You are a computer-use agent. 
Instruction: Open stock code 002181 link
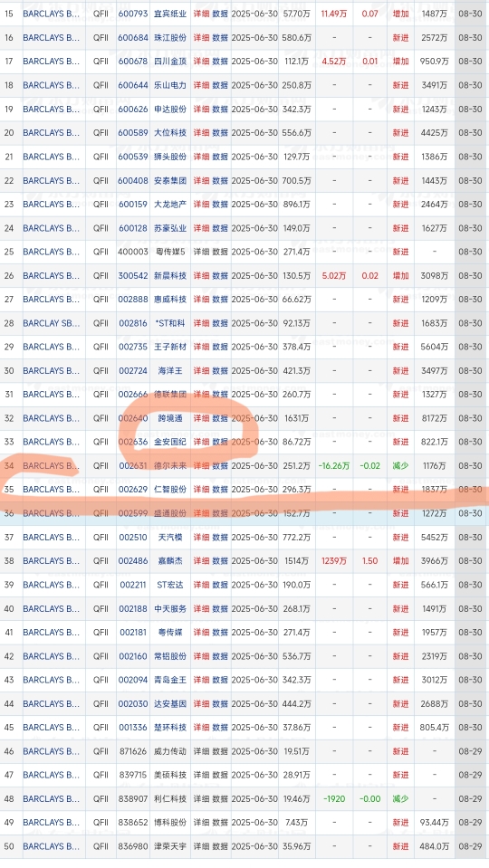[x=133, y=633]
